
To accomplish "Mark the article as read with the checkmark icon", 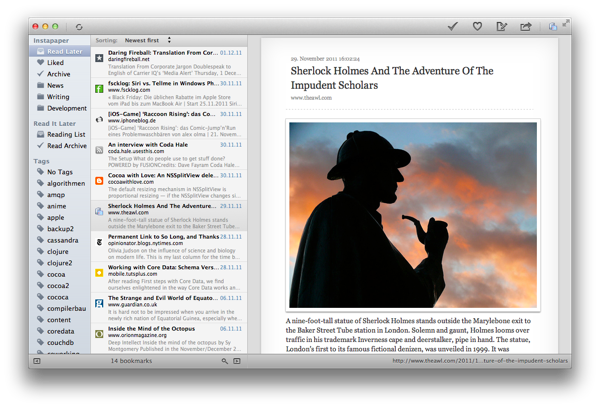I will click(x=453, y=26).
